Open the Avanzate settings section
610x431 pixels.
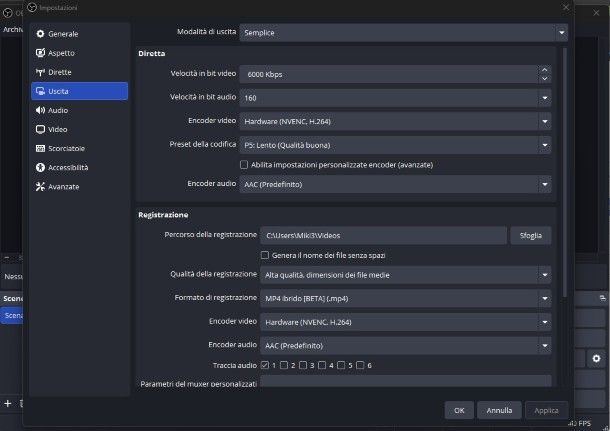click(63, 186)
